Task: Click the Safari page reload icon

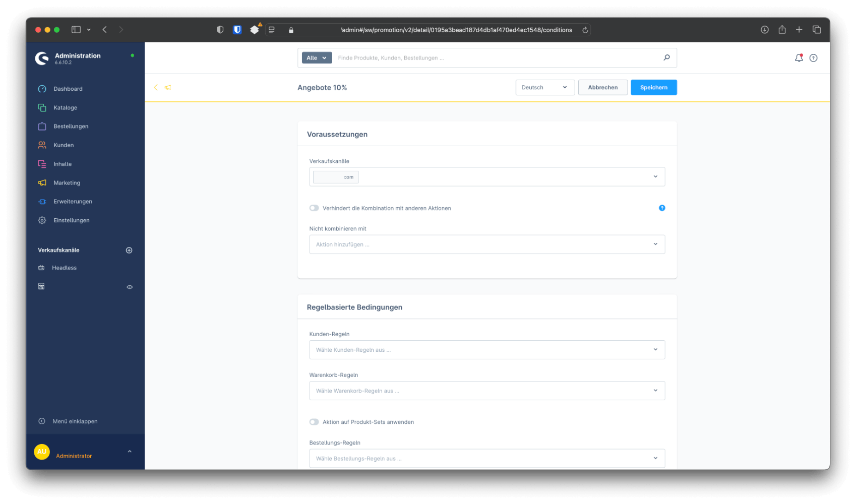Action: 585,30
